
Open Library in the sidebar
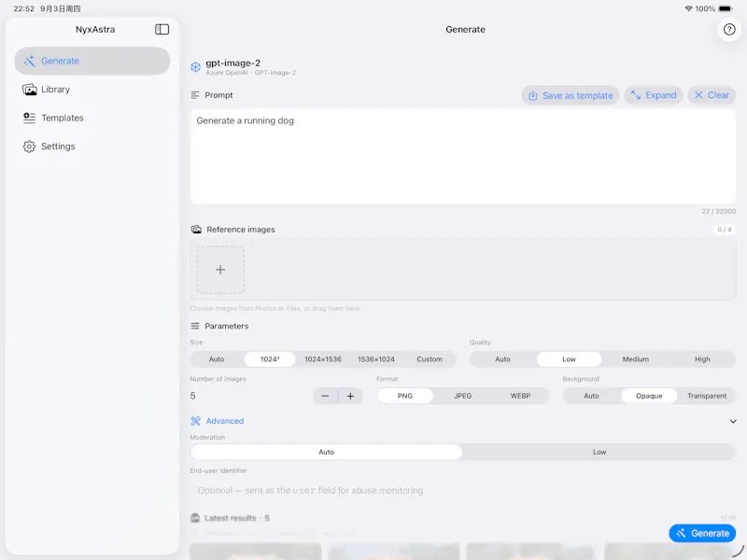click(x=92, y=90)
